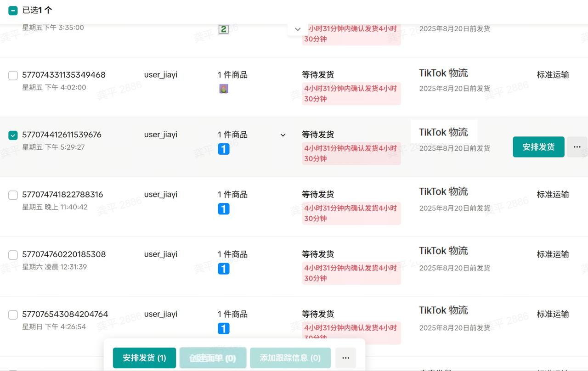Image resolution: width=588 pixels, height=371 pixels.
Task: Click the blue 1 icon for order 577074412611539676
Action: tap(224, 149)
